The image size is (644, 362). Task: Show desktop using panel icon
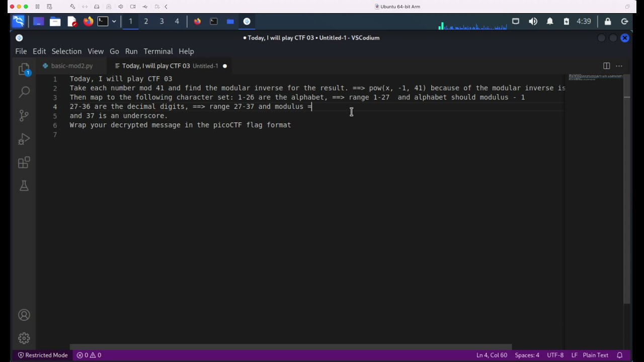click(38, 21)
